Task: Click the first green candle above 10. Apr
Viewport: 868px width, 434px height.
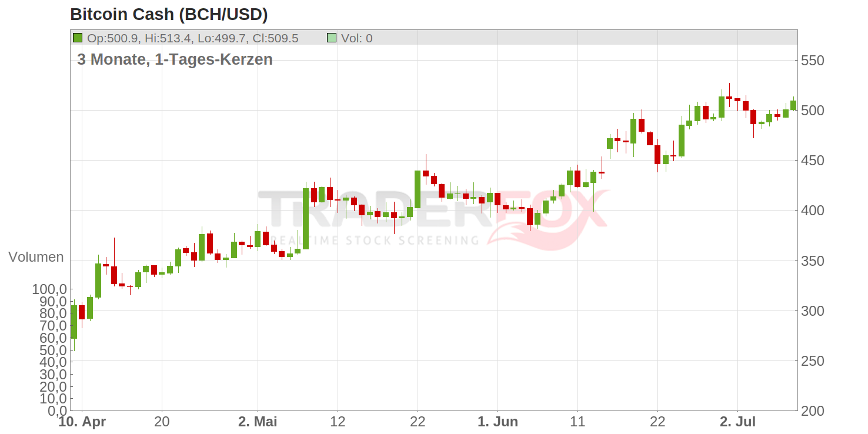Action: tap(74, 322)
